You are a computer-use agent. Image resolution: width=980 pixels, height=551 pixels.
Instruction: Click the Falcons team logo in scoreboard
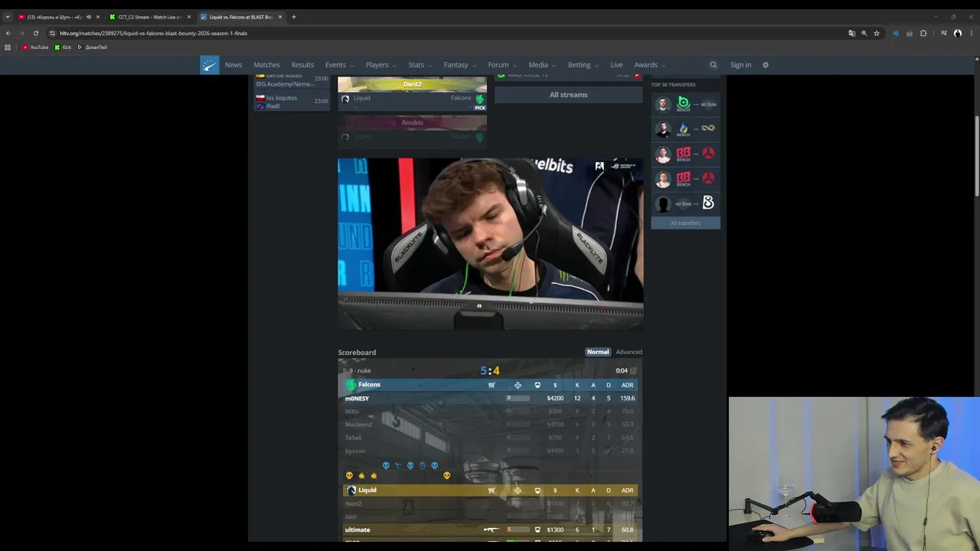click(351, 385)
